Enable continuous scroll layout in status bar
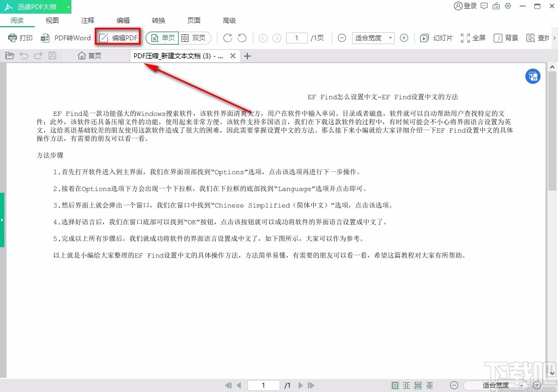Viewport: 558px width, 392px height. pos(418,385)
